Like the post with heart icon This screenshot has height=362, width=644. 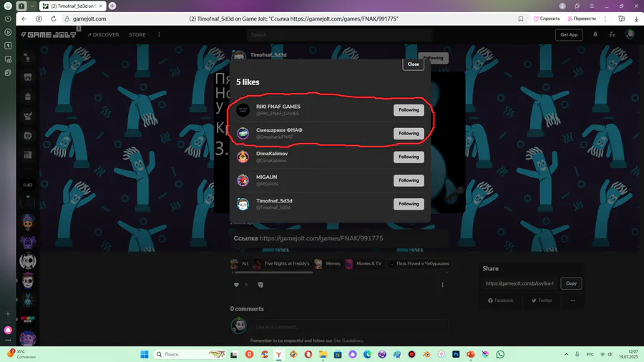point(236,285)
